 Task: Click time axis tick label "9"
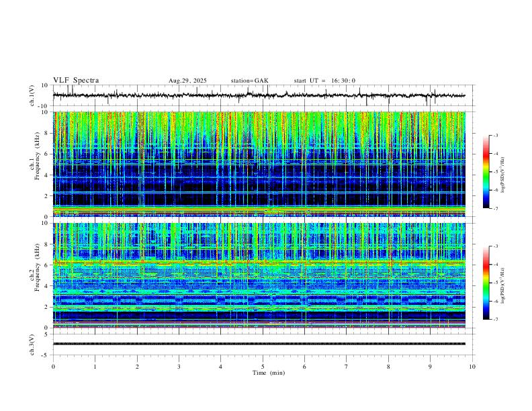coord(430,367)
